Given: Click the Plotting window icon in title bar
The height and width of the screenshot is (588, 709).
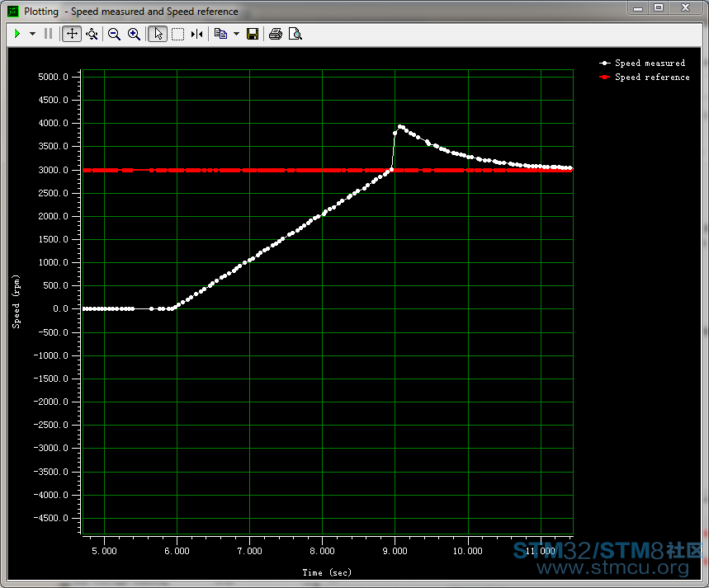Looking at the screenshot, I should (12, 12).
